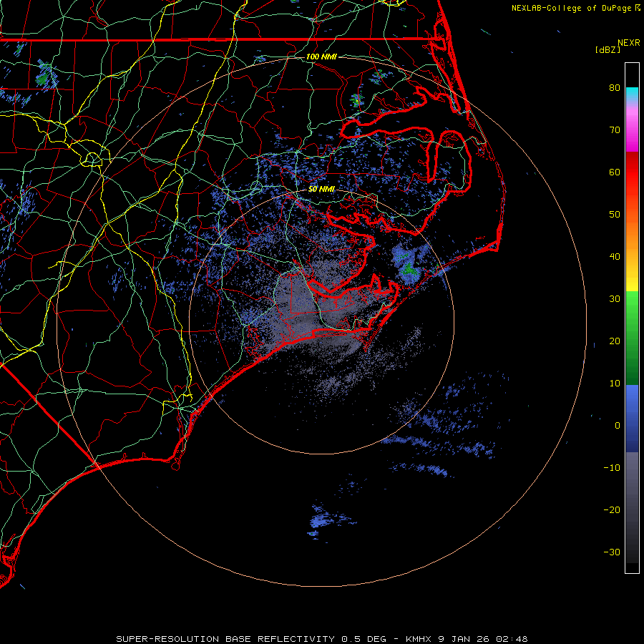Click the 50 dBZ scale value
This screenshot has height=644, width=644.
click(x=615, y=215)
